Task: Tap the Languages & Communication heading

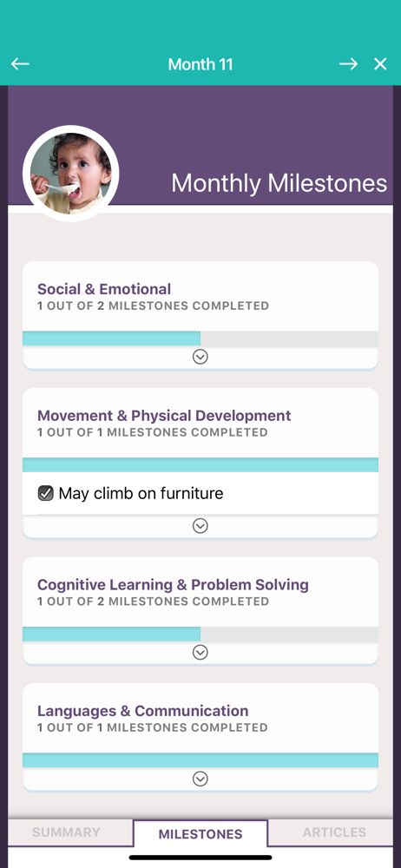Action: [x=143, y=711]
